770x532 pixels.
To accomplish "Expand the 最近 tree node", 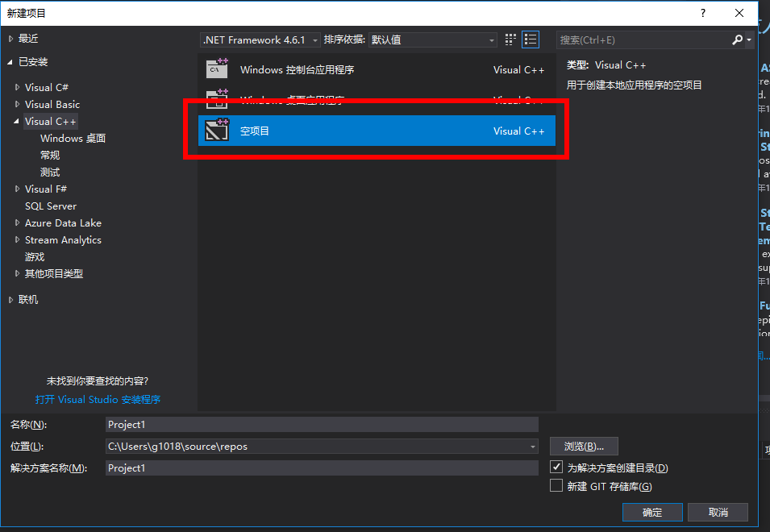I will [x=10, y=39].
